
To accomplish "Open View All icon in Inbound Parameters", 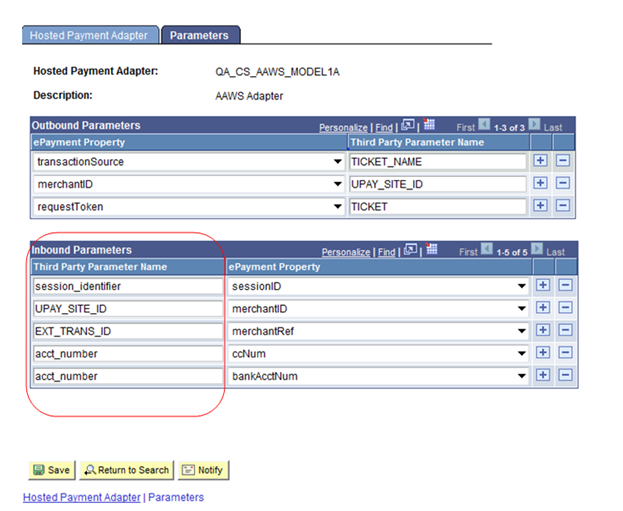I will 410,250.
